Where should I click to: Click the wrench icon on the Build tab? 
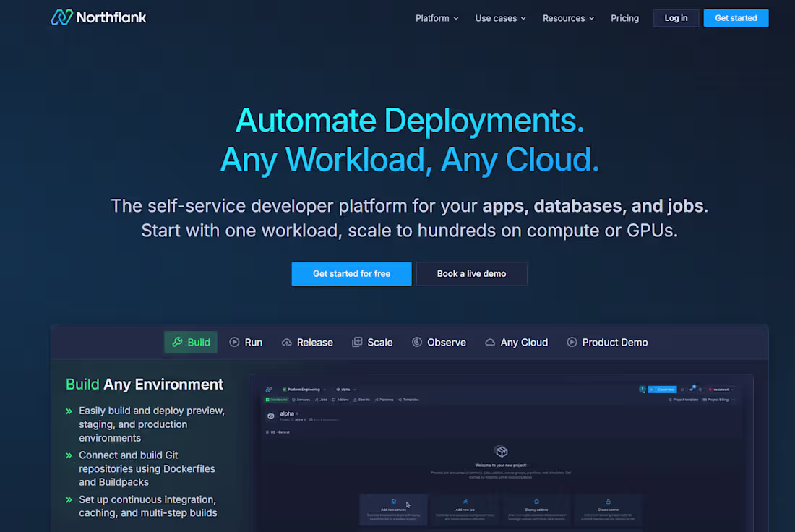tap(178, 342)
